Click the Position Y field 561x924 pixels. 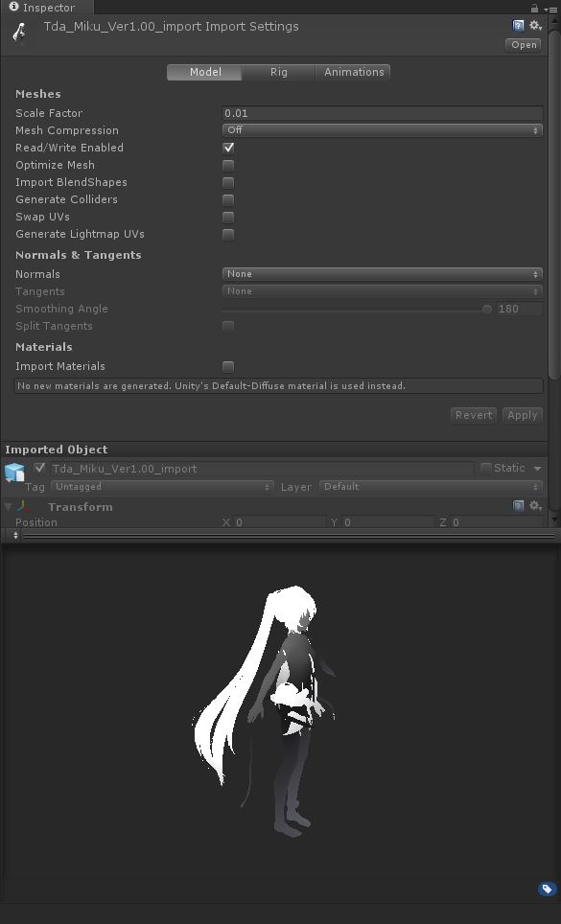(388, 522)
